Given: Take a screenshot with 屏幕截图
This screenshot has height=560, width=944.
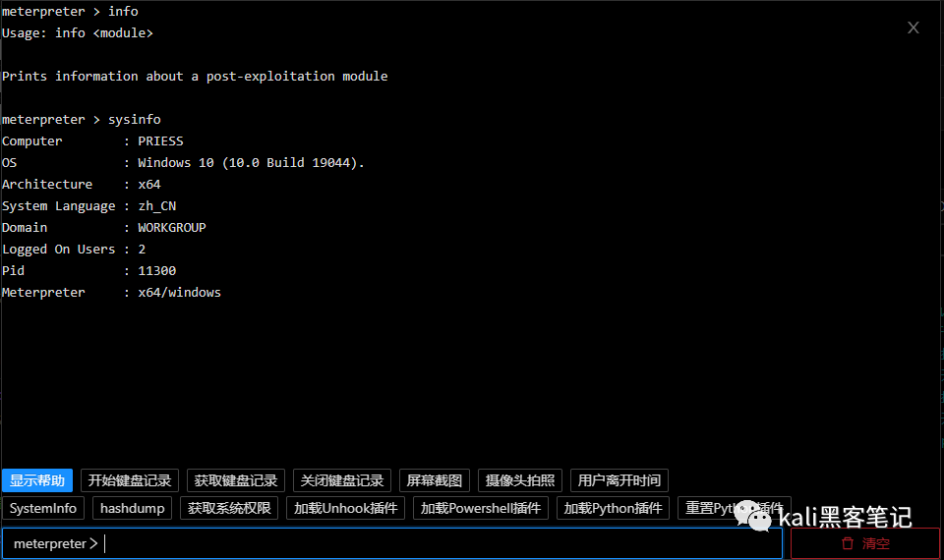Looking at the screenshot, I should (x=435, y=480).
